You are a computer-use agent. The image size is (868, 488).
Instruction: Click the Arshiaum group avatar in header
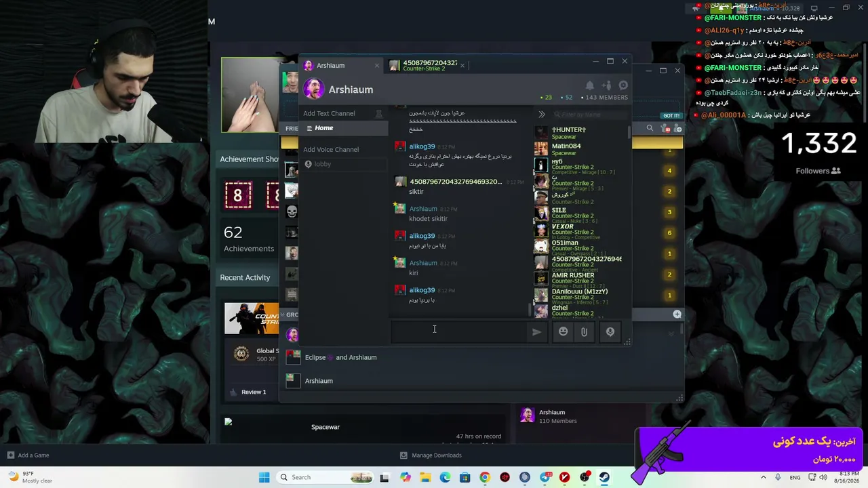pyautogui.click(x=313, y=89)
